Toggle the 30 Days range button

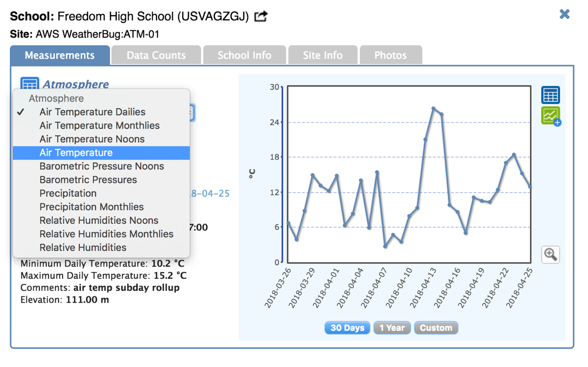(347, 328)
